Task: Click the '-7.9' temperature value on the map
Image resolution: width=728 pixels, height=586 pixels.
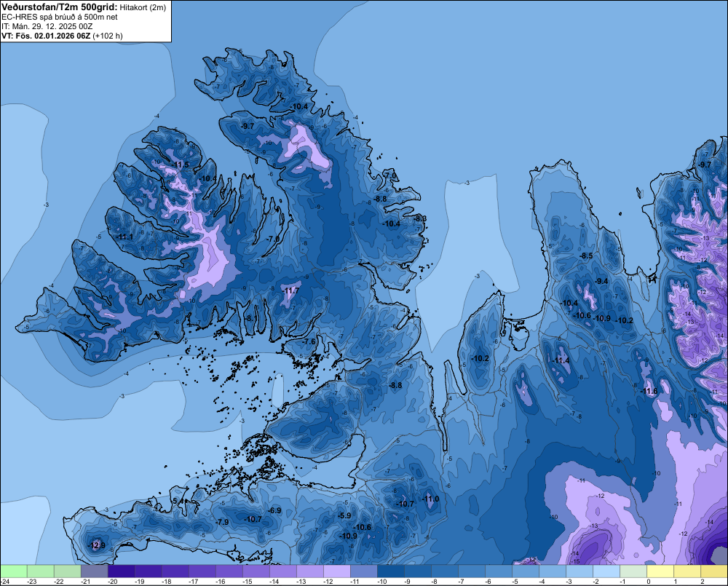Action: point(222,522)
